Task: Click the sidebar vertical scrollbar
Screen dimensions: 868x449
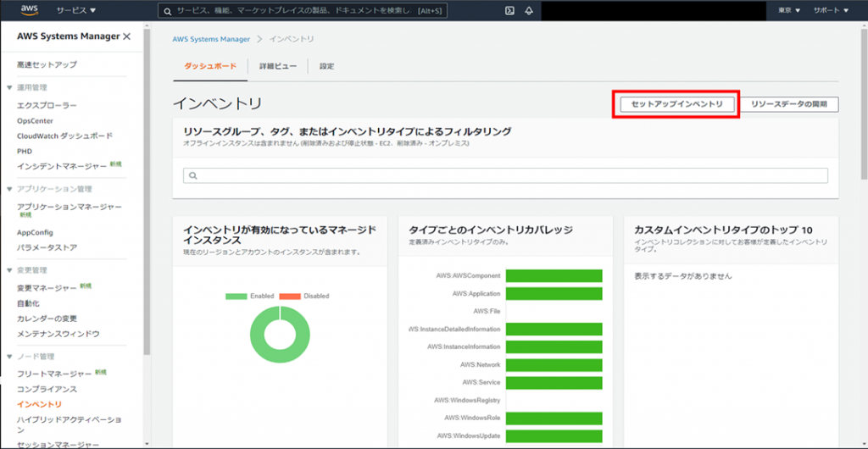Action: [147, 191]
